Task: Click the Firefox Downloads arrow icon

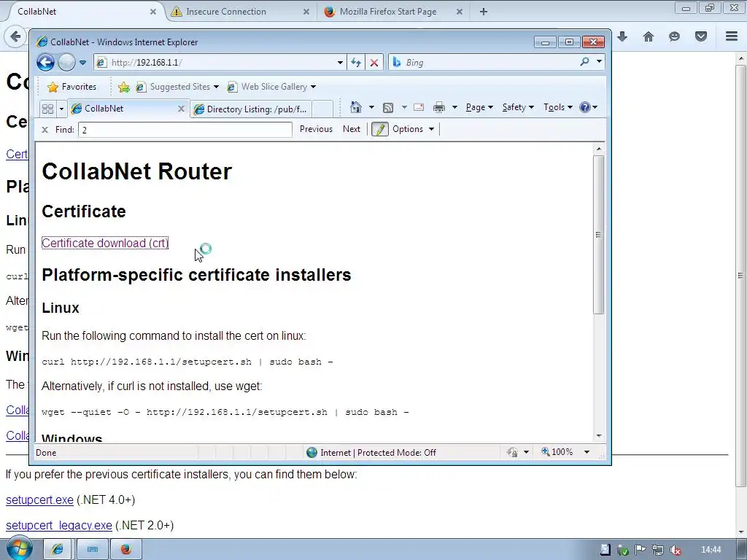Action: (622, 36)
